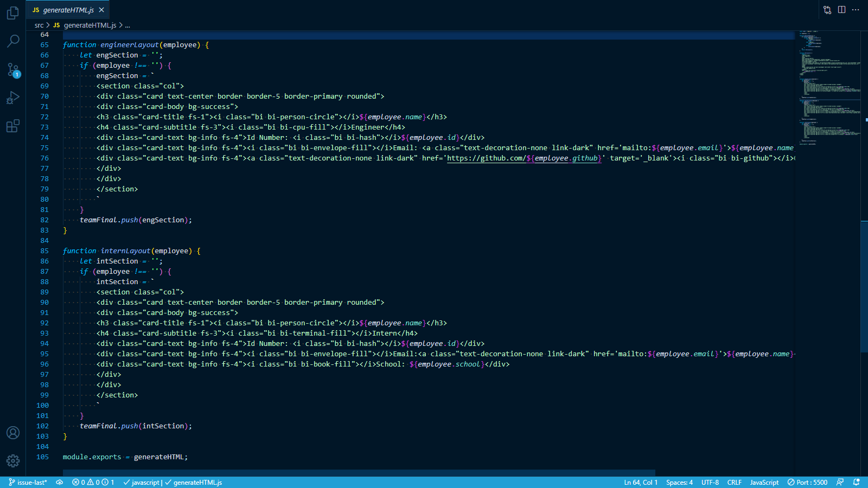Switch git branch issue-last in status bar
This screenshot has height=488, width=868.
click(x=28, y=482)
